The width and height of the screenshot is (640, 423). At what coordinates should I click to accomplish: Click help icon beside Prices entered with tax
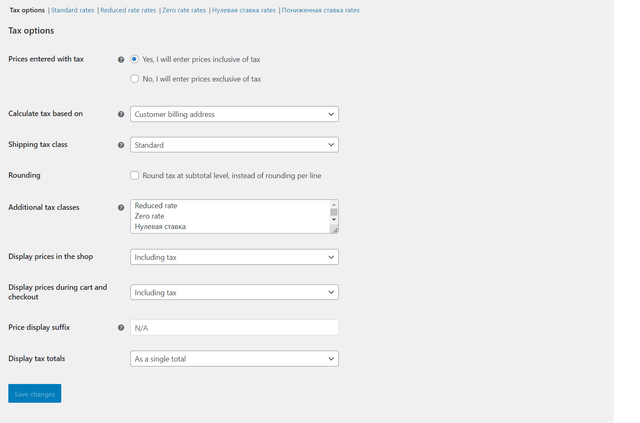tap(121, 60)
